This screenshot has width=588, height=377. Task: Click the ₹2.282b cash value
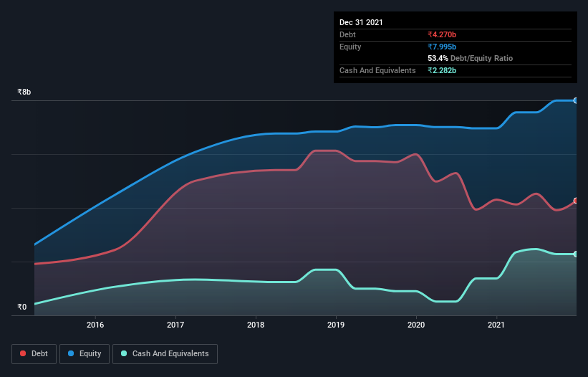click(x=442, y=70)
